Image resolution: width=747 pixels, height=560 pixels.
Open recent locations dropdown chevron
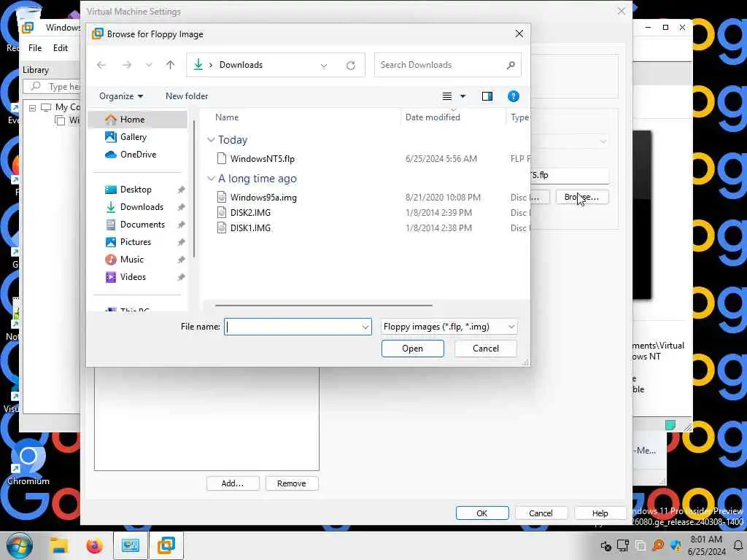point(149,65)
